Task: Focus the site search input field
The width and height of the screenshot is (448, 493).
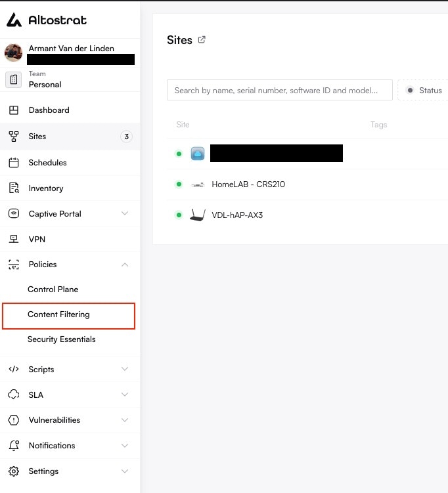Action: [280, 90]
